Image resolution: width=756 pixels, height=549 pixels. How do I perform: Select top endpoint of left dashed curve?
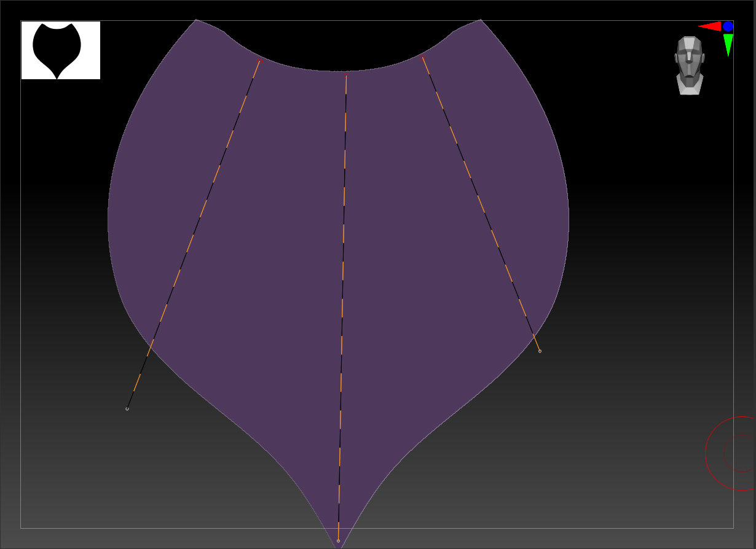(260, 60)
